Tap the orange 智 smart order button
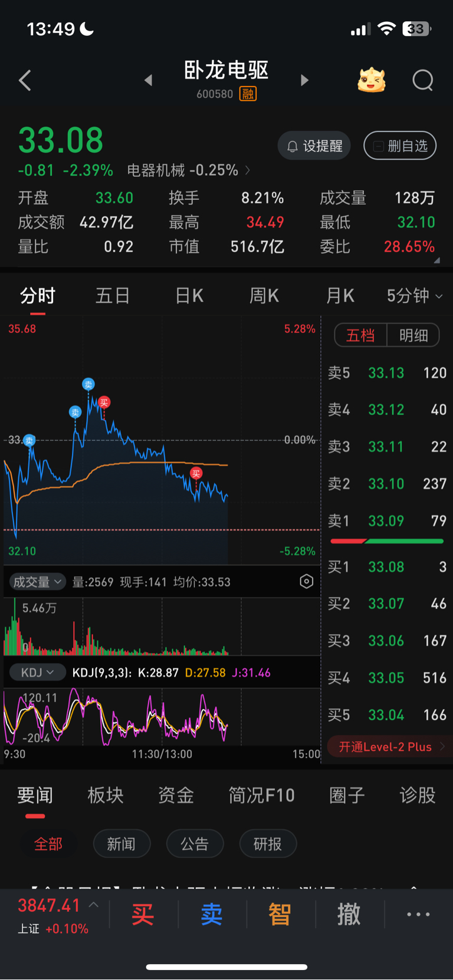Viewport: 453px width, 980px height. [280, 915]
